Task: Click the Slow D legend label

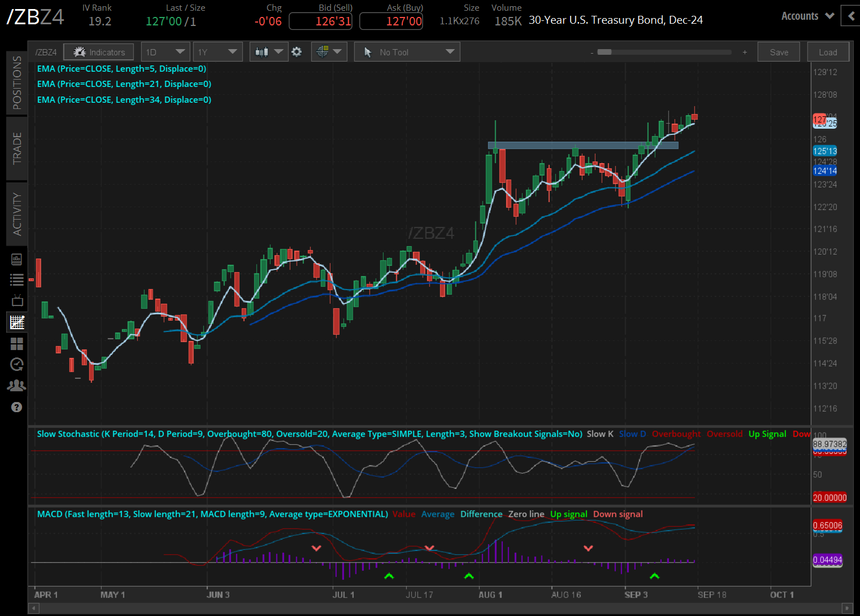Action: [x=632, y=434]
